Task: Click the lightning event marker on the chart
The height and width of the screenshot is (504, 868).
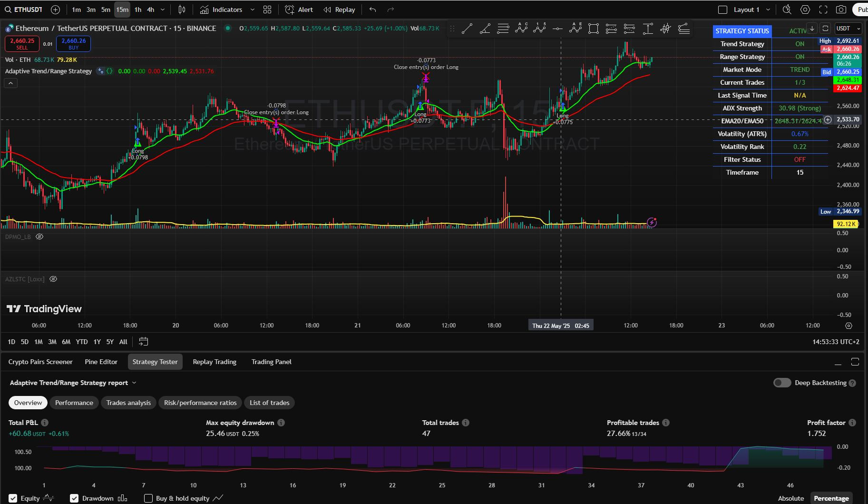Action: pyautogui.click(x=652, y=222)
